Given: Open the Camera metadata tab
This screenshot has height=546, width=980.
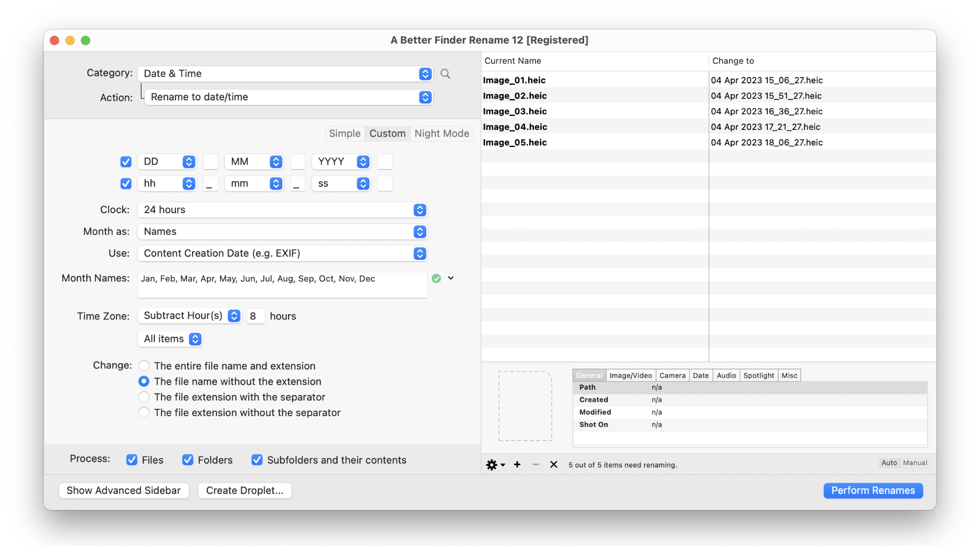Looking at the screenshot, I should pos(672,375).
